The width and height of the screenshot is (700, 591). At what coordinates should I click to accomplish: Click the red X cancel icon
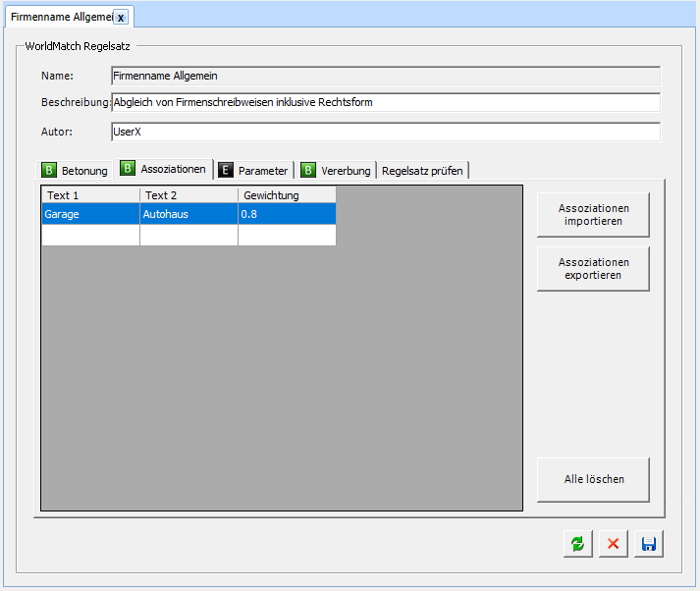pyautogui.click(x=613, y=544)
